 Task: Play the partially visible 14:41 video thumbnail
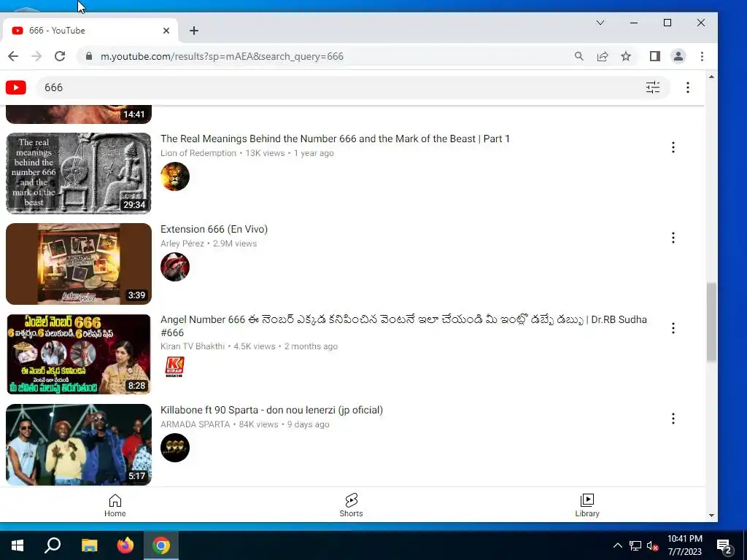click(79, 114)
